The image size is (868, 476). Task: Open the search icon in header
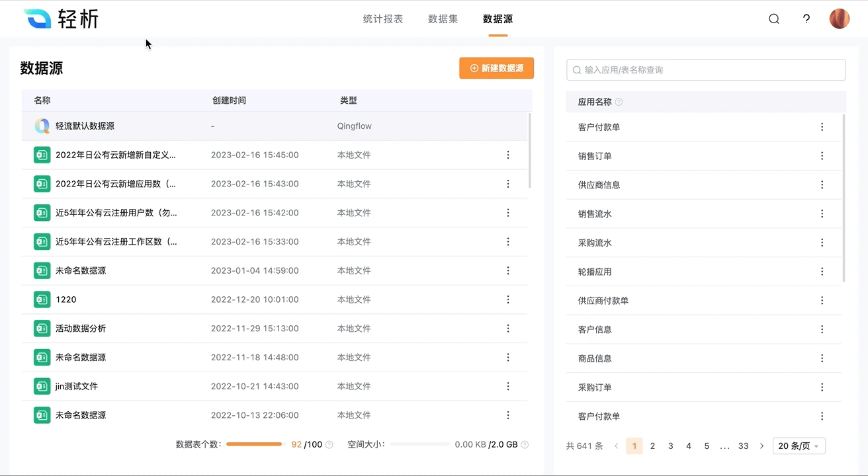click(773, 19)
